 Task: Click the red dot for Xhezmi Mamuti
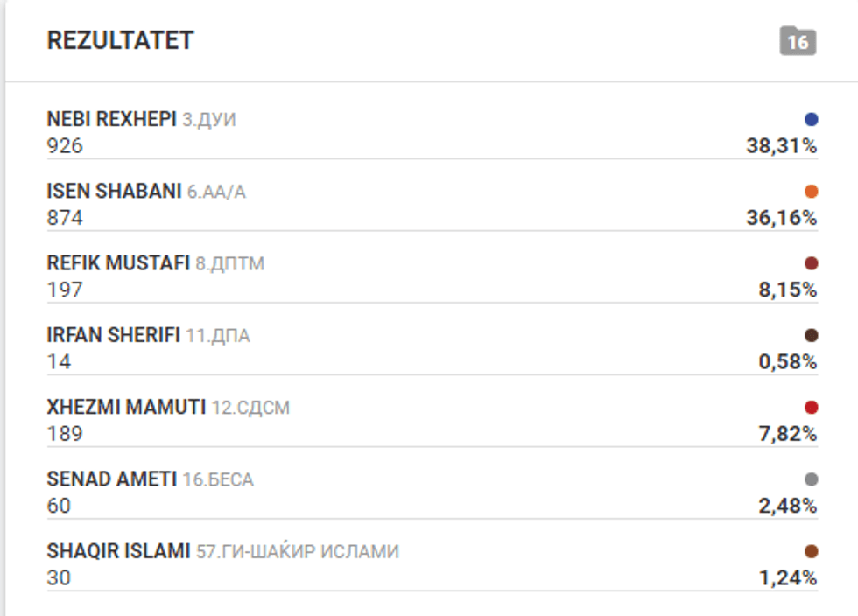(811, 407)
